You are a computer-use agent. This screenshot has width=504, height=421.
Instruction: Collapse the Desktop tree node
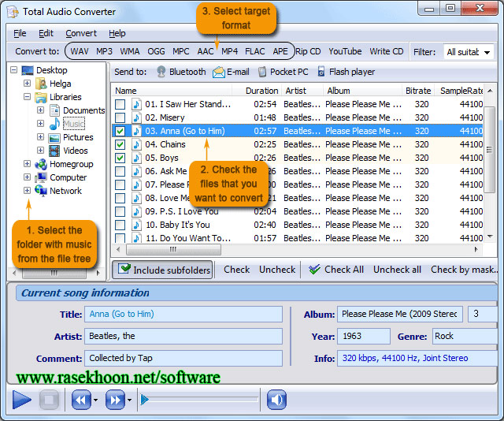(14, 70)
